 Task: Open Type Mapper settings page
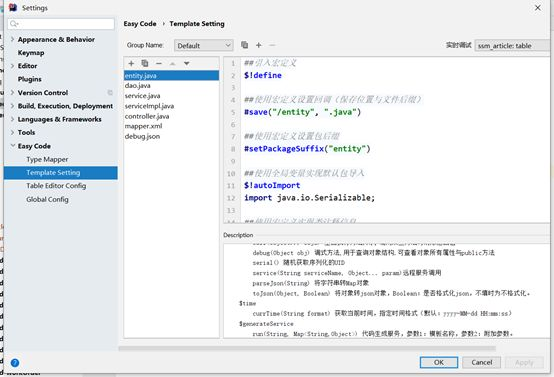pos(47,159)
